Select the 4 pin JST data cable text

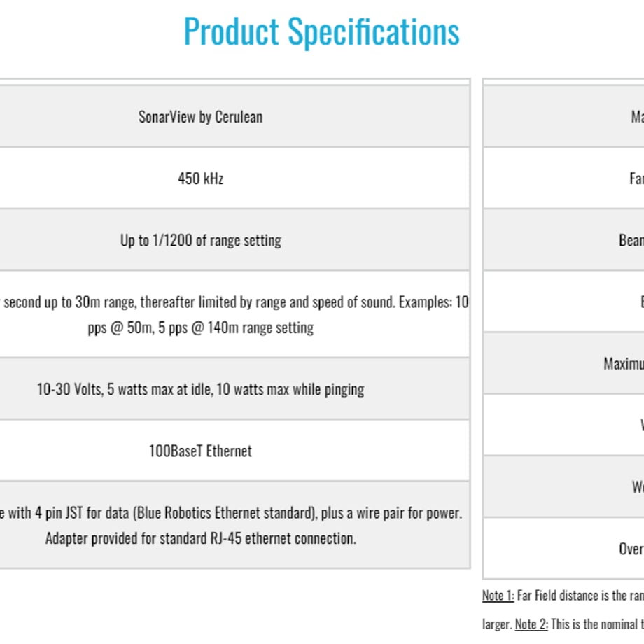(231, 512)
